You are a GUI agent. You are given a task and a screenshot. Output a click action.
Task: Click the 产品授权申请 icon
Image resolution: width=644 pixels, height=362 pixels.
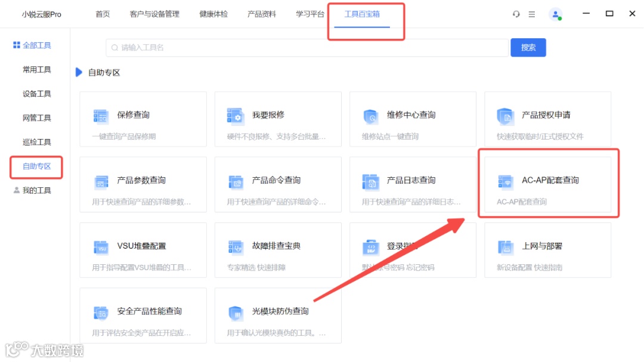(x=505, y=116)
